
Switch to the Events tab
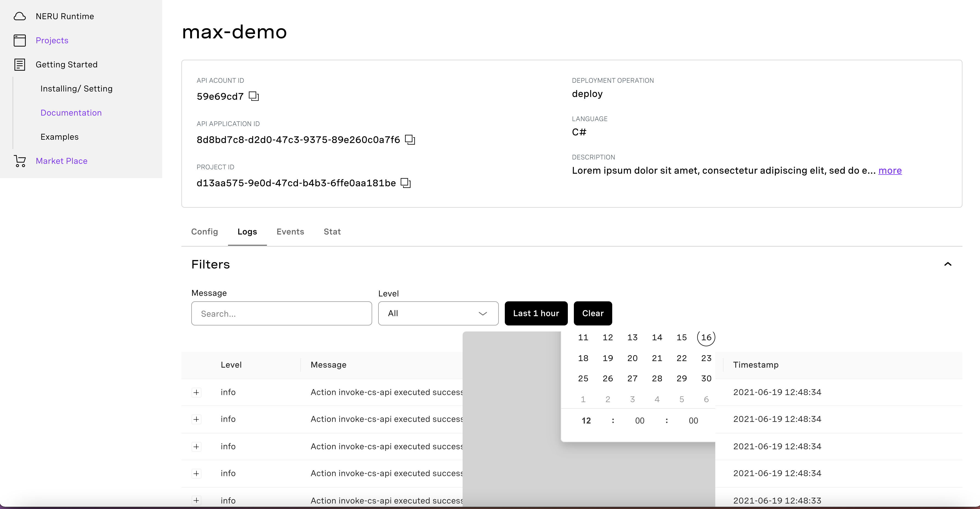pyautogui.click(x=290, y=231)
